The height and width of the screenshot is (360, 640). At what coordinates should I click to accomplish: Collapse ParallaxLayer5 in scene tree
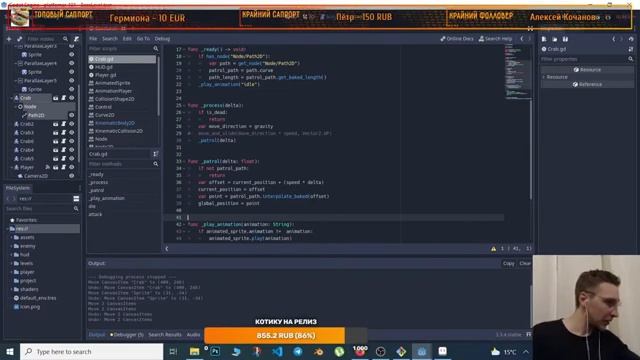16,81
